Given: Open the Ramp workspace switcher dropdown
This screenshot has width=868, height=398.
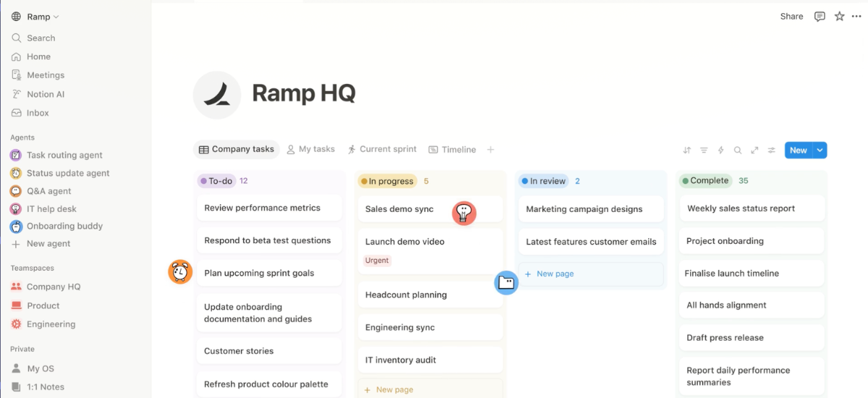Looking at the screenshot, I should [x=35, y=17].
